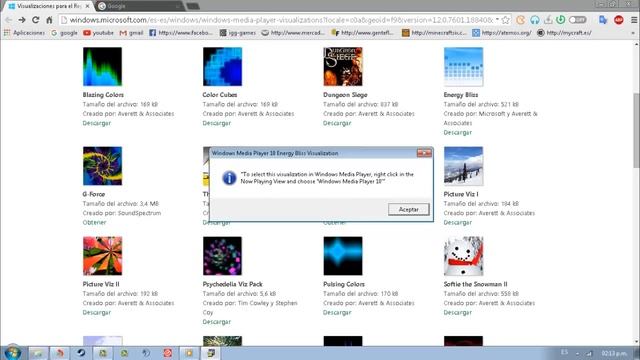Image resolution: width=640 pixels, height=360 pixels.
Task: Click the Softie the Snowman II thumbnail
Action: pos(463,256)
